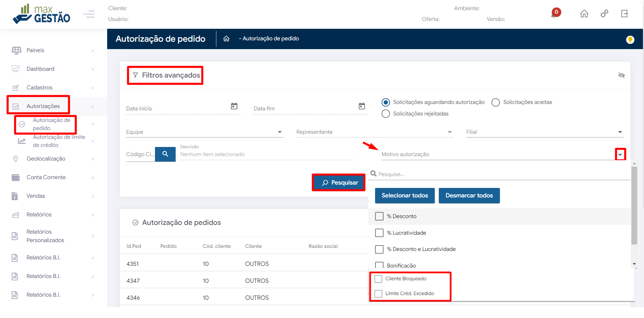Click the Selecionar todos button
This screenshot has height=318, width=644.
point(405,195)
